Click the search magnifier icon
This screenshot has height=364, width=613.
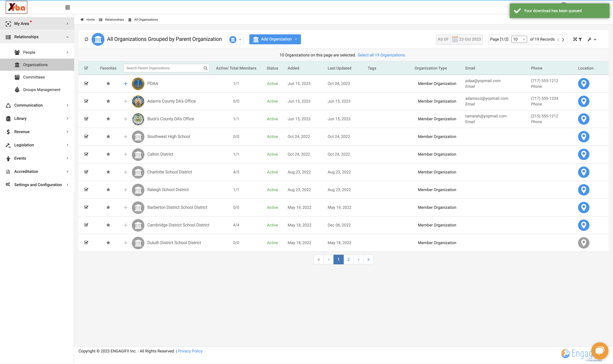(x=205, y=68)
